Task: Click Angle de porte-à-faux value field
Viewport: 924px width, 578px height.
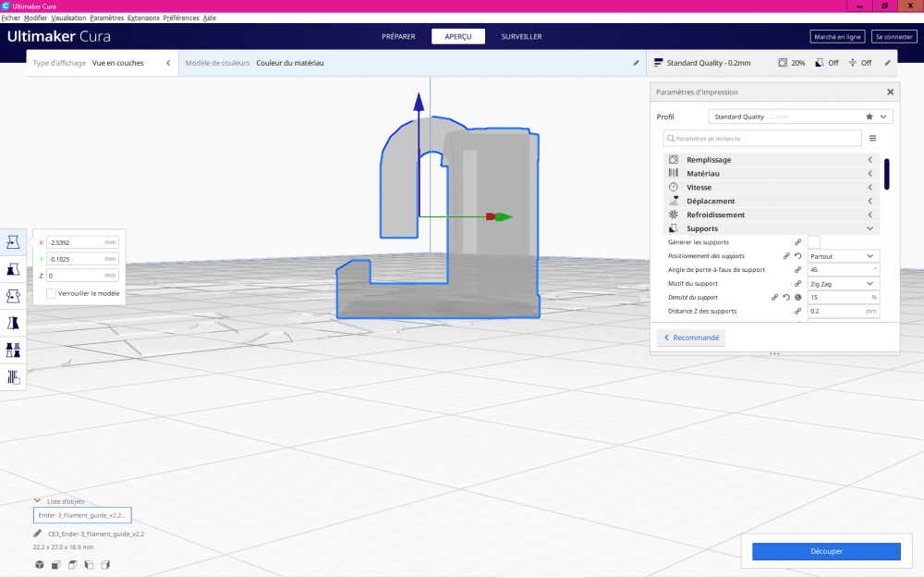Action: click(844, 269)
